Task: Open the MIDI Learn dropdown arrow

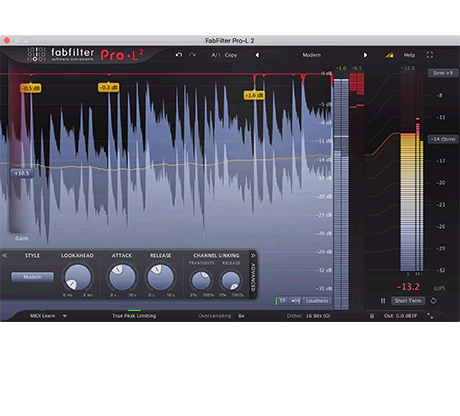Action: click(x=65, y=316)
